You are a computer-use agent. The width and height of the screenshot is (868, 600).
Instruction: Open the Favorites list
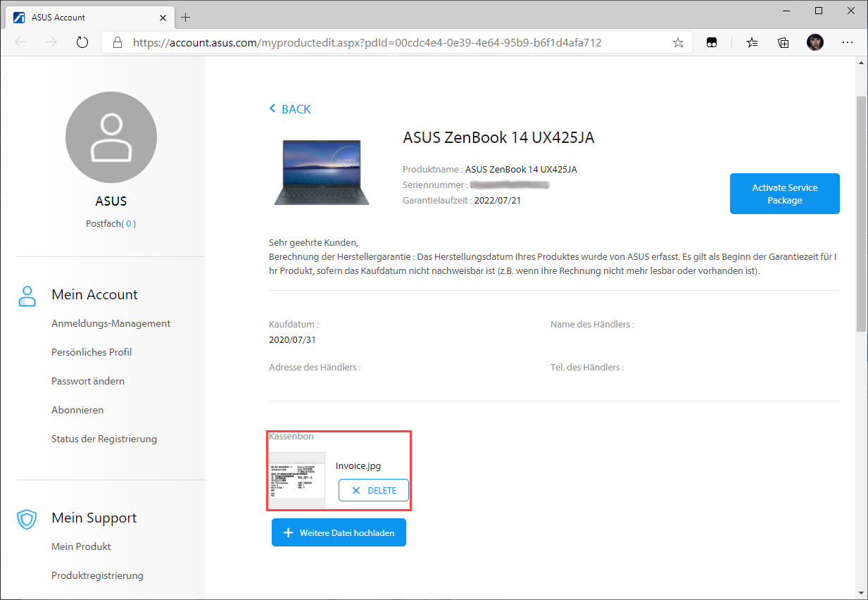tap(752, 42)
